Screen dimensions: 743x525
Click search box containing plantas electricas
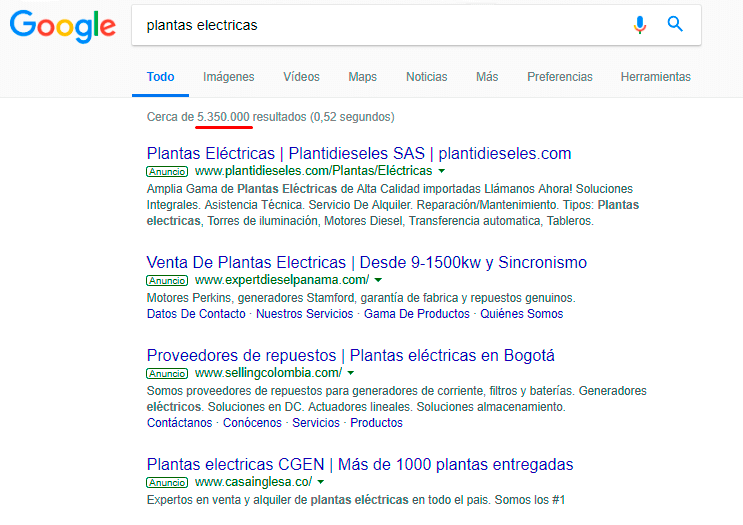pos(379,25)
